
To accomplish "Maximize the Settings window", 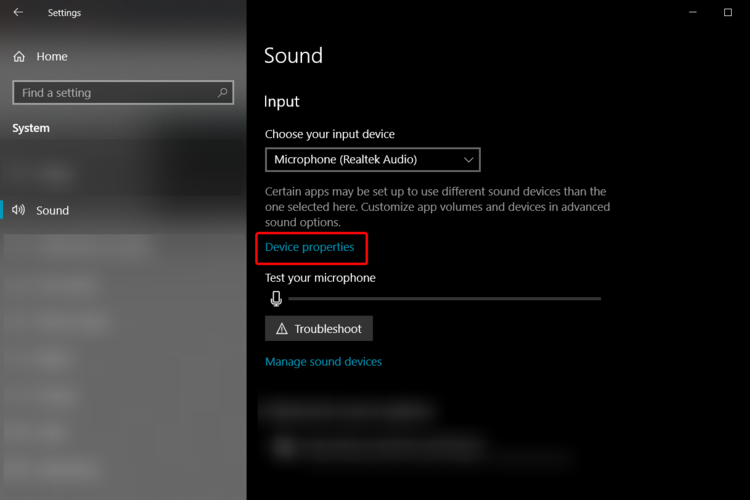I will [x=728, y=13].
